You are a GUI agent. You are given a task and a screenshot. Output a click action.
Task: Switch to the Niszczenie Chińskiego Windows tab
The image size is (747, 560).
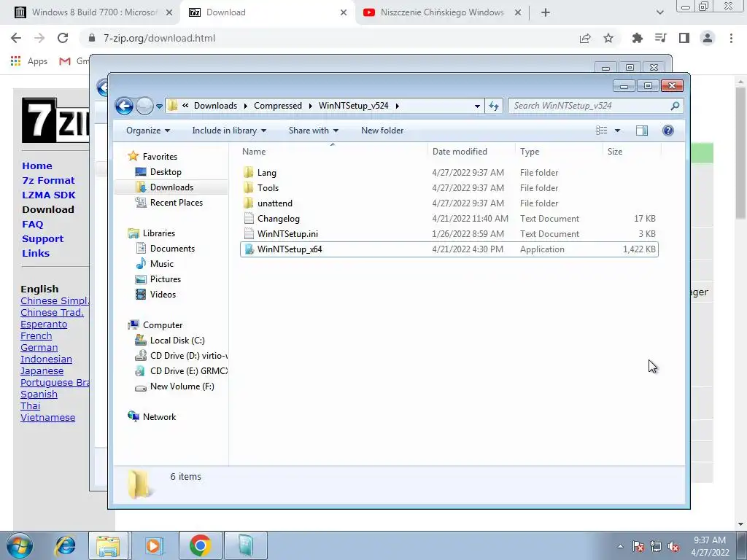point(442,12)
